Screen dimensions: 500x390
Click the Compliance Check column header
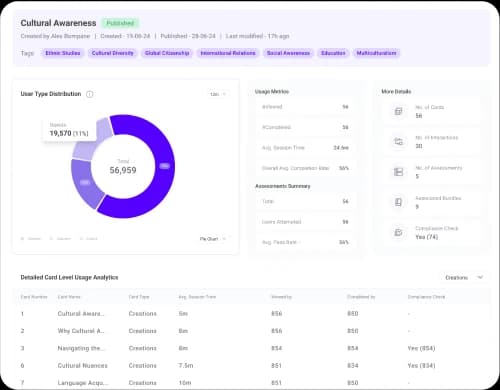(426, 297)
